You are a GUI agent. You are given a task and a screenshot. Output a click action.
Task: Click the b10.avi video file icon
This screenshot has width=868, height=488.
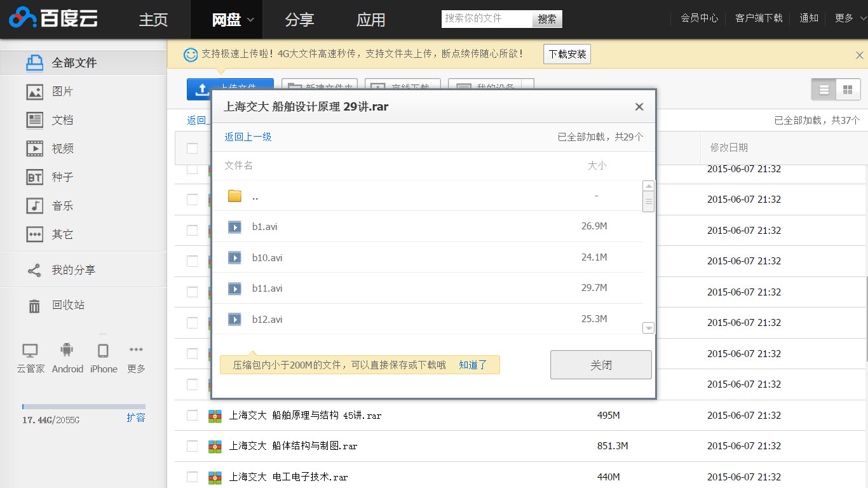[234, 257]
